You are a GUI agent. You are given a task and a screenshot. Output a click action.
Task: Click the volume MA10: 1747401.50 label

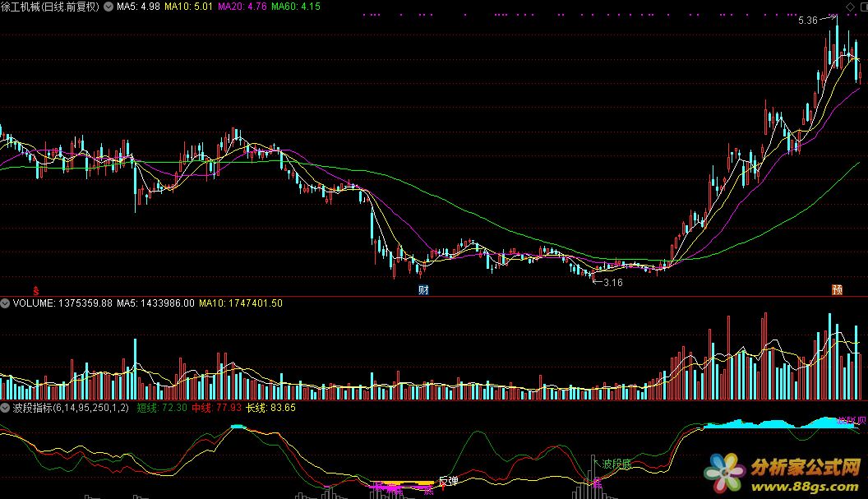point(241,303)
